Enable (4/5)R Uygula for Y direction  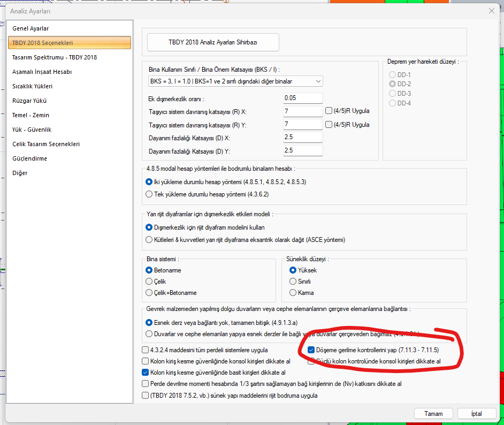[x=329, y=124]
